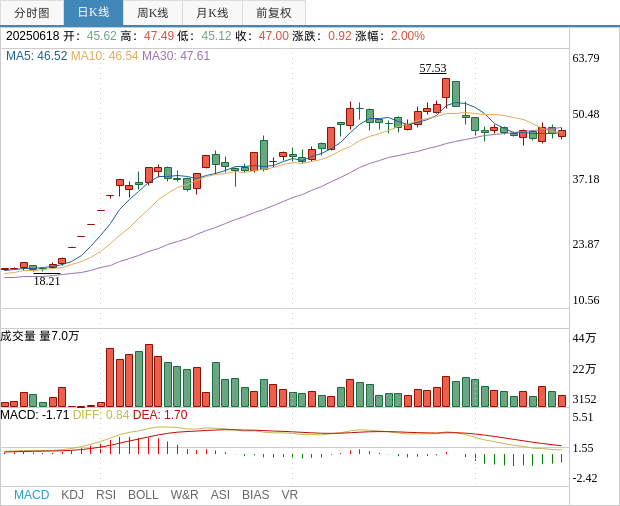The height and width of the screenshot is (506, 620).
Task: Select the W&R indicator
Action: point(184,495)
